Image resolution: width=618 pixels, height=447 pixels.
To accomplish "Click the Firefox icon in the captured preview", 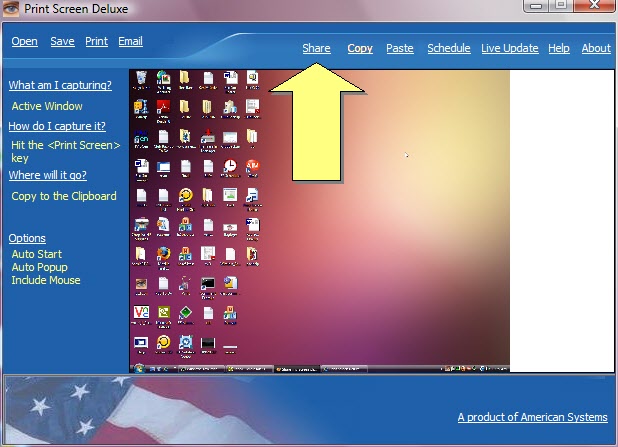I will pos(163,254).
